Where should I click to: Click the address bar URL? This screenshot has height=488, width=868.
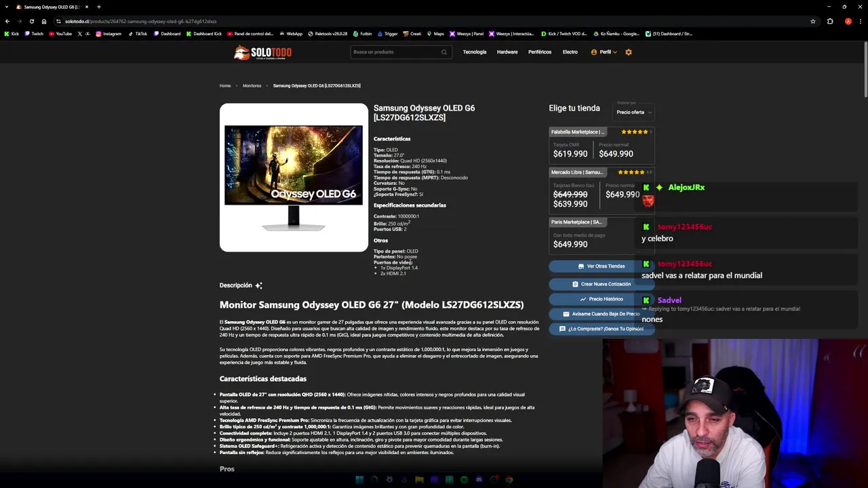[141, 21]
